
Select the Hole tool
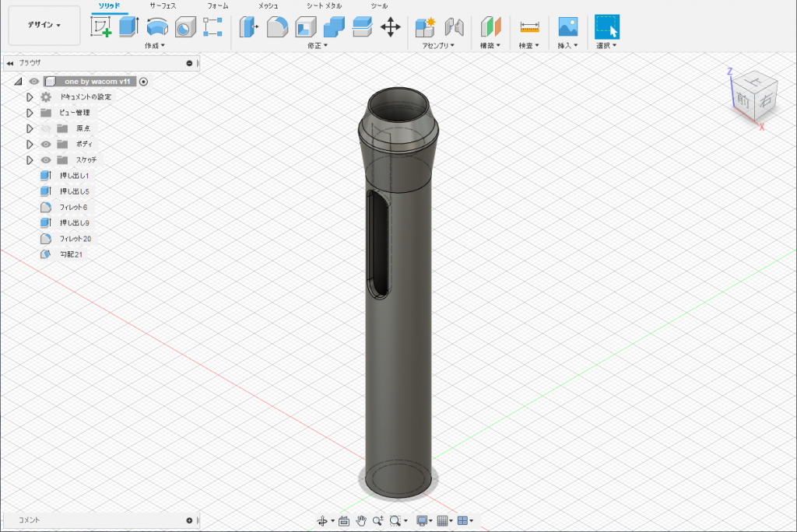pos(185,27)
